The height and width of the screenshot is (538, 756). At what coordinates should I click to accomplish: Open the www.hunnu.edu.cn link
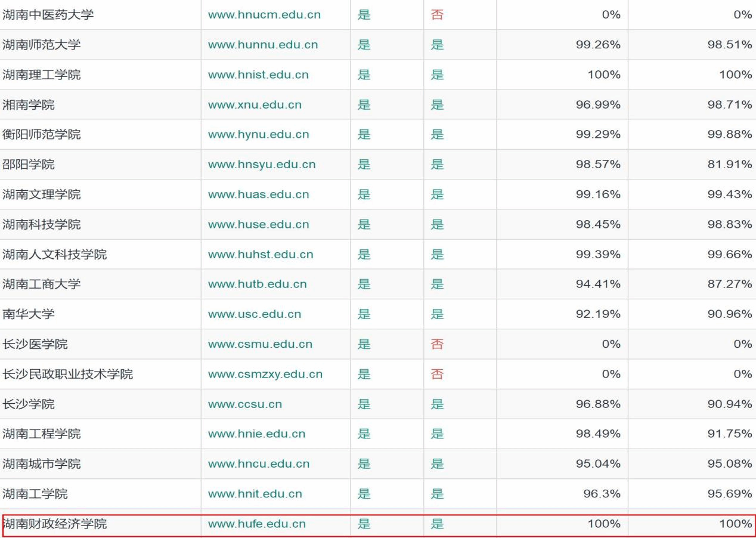pyautogui.click(x=263, y=45)
